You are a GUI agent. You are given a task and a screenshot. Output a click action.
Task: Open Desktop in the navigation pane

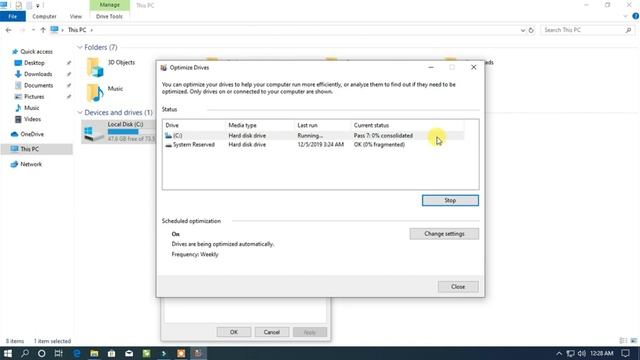pyautogui.click(x=34, y=63)
